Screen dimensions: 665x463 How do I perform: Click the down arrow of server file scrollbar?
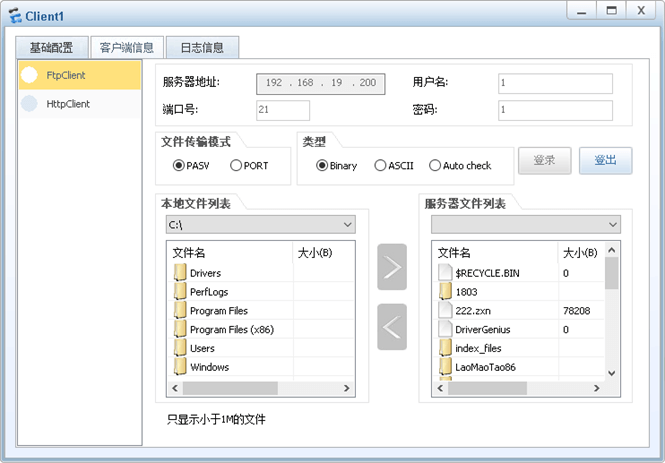(612, 373)
